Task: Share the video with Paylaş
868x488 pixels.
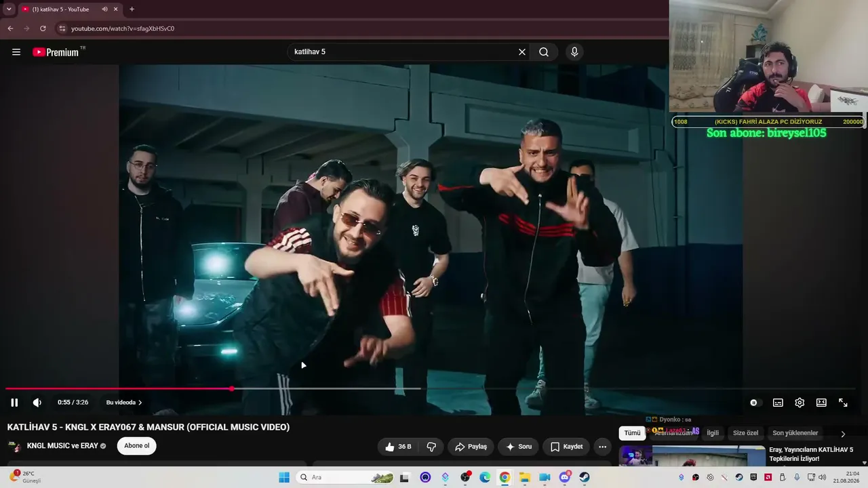Action: pyautogui.click(x=471, y=447)
